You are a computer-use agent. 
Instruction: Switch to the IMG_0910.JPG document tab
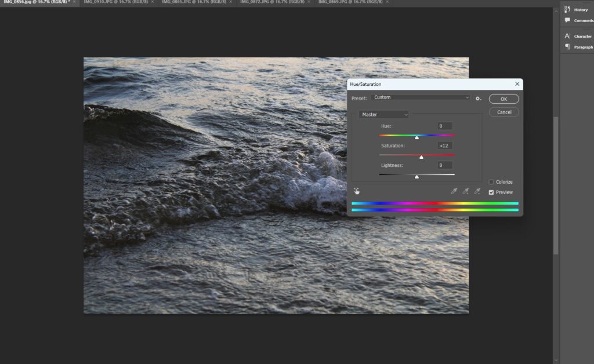coord(115,2)
